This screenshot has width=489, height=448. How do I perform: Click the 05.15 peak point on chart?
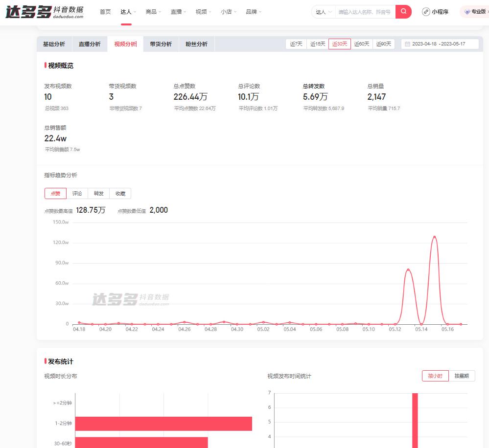435,237
